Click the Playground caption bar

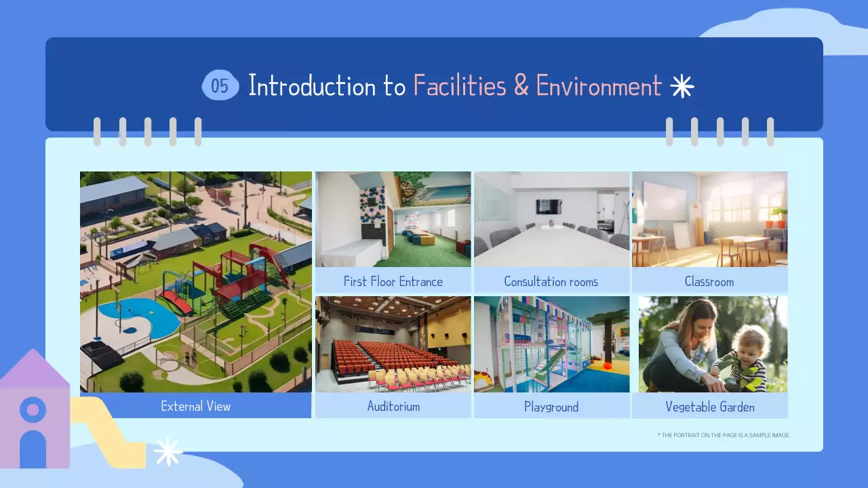click(x=551, y=407)
